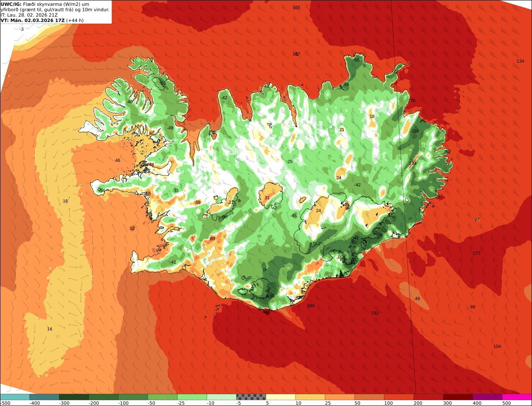Select the 52 value in Faxaflói bay
532x406 pixels.
pyautogui.click(x=132, y=228)
